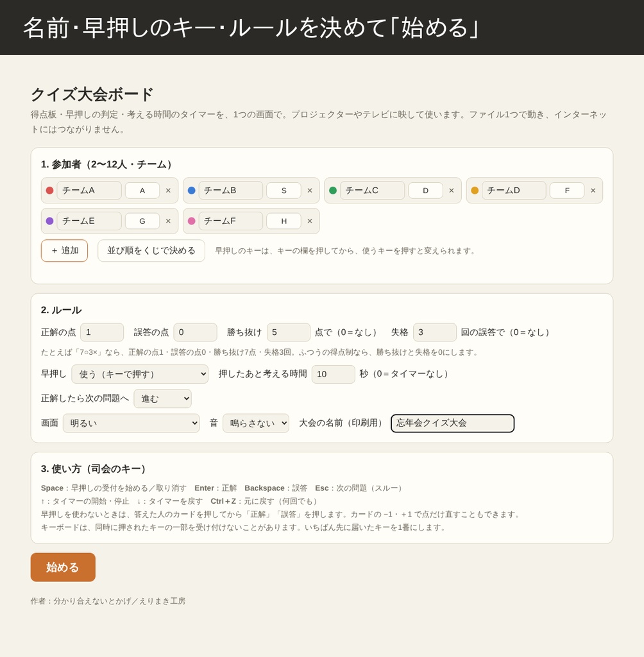
Task: Focus the 押したあと考える時間 seconds field
Action: coord(334,374)
